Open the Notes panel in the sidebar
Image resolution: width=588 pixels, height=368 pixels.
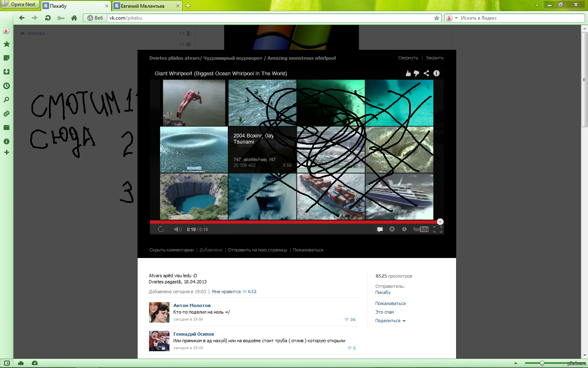(x=7, y=58)
